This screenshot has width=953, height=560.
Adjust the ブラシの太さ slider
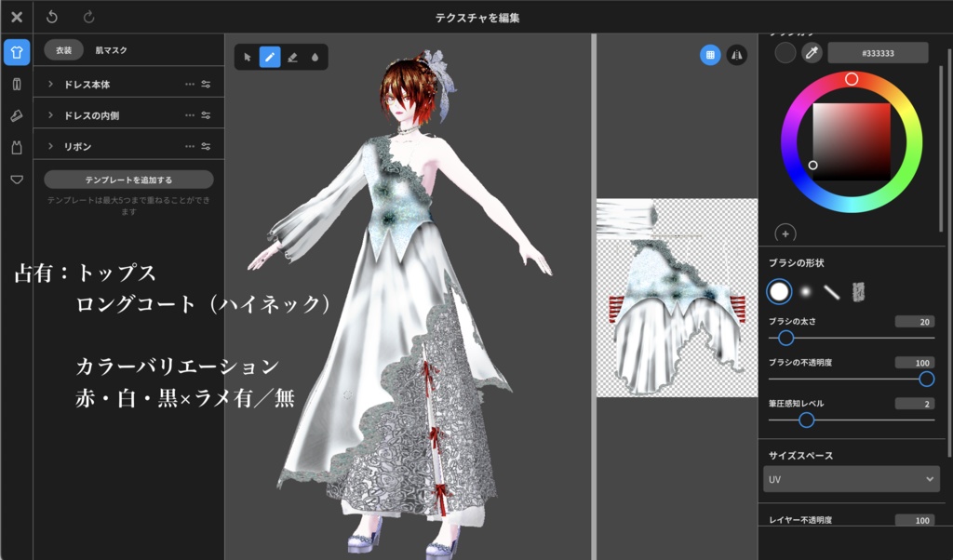coord(851,338)
